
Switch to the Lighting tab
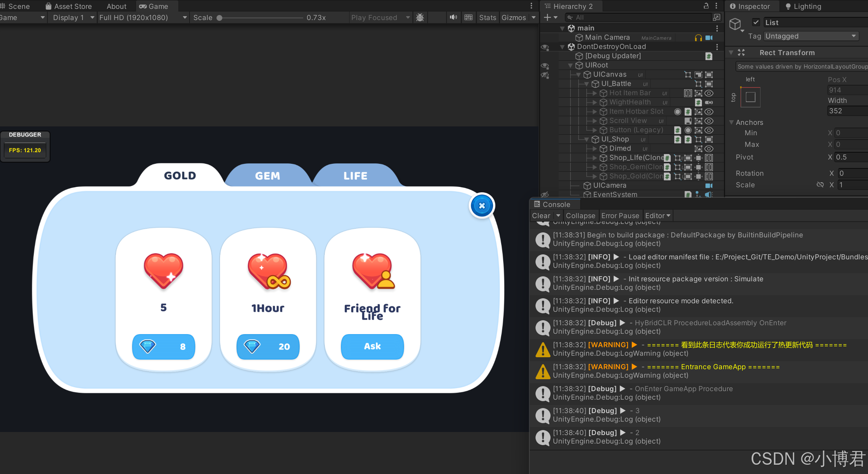tap(803, 6)
